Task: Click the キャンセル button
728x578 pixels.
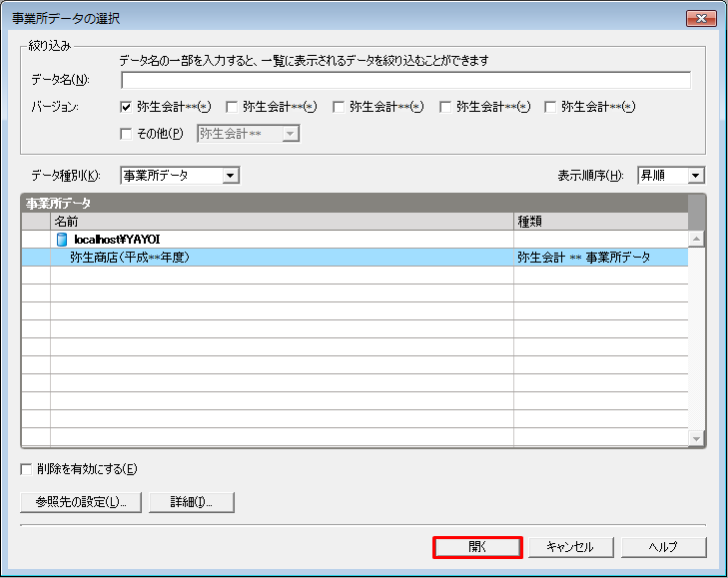Action: tap(569, 547)
